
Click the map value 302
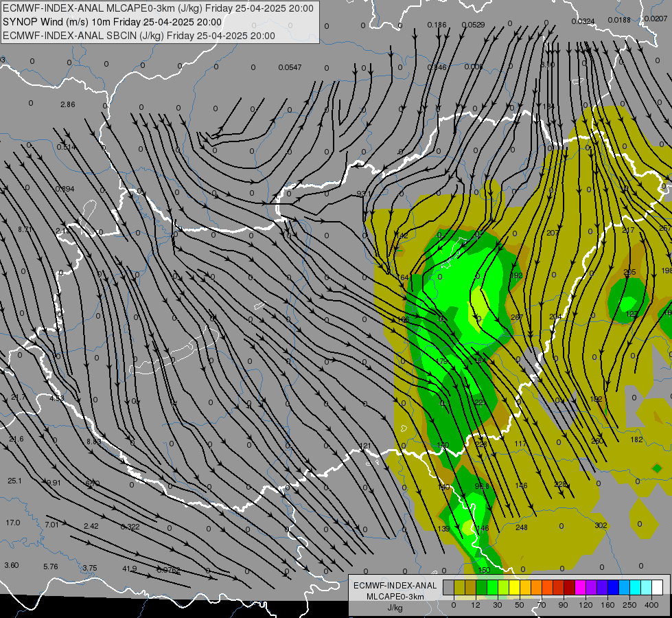click(x=601, y=525)
